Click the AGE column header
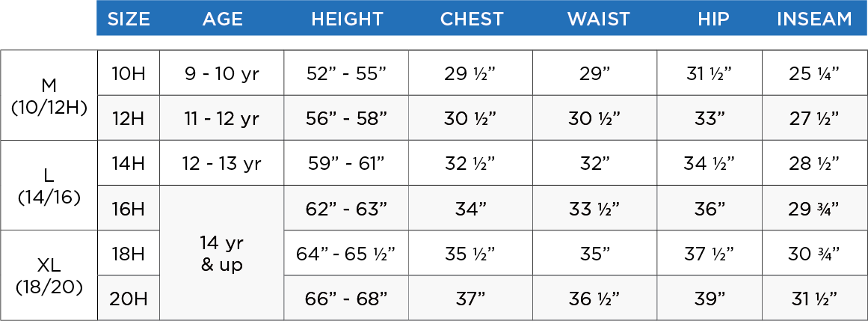This screenshot has width=868, height=321. point(222,19)
